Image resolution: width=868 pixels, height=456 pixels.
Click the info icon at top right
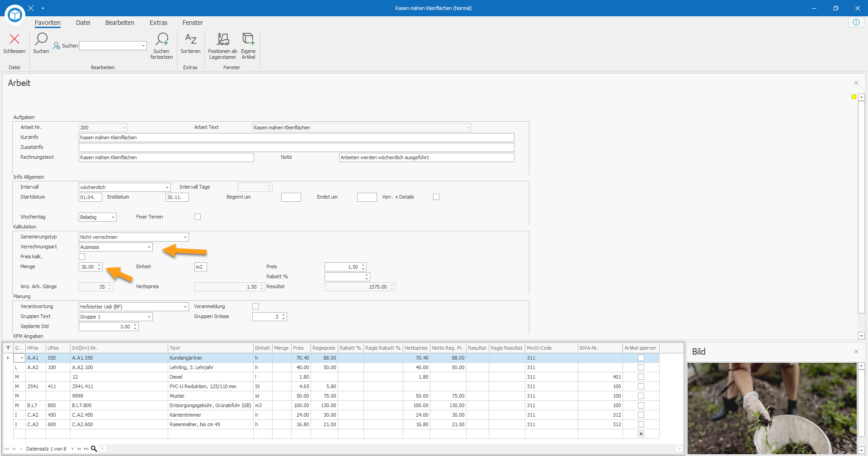[856, 22]
